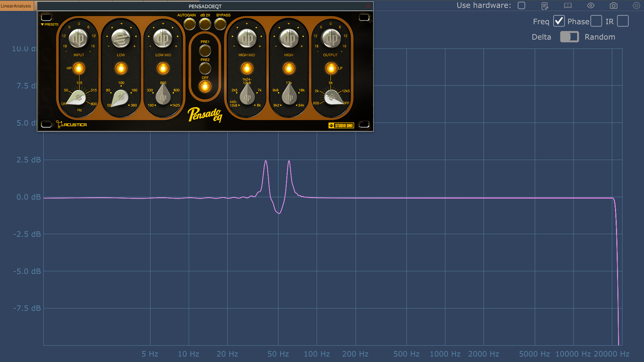Flip the Delta/Random toggle switch
The image size is (644, 362).
coord(569,37)
